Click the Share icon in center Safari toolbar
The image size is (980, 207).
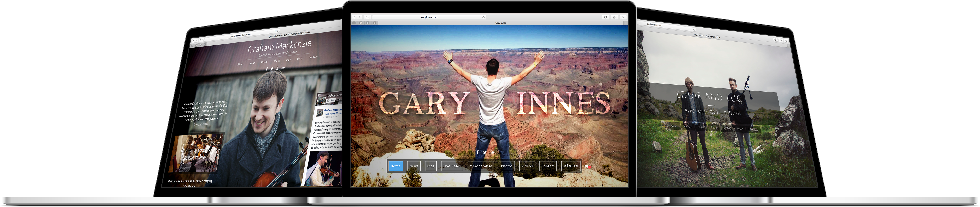(614, 17)
